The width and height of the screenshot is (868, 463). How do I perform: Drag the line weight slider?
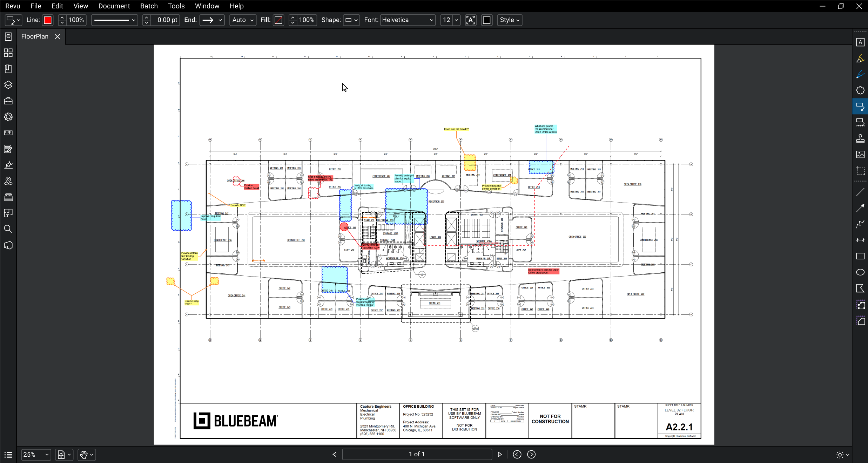[x=147, y=20]
